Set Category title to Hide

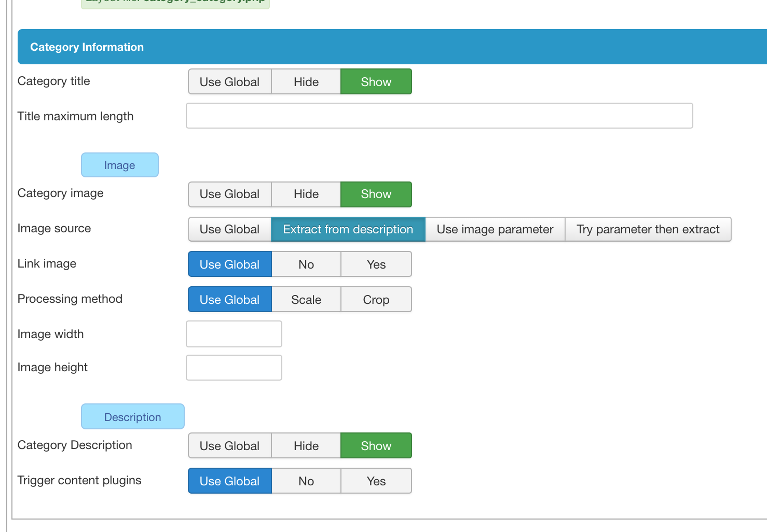(306, 82)
